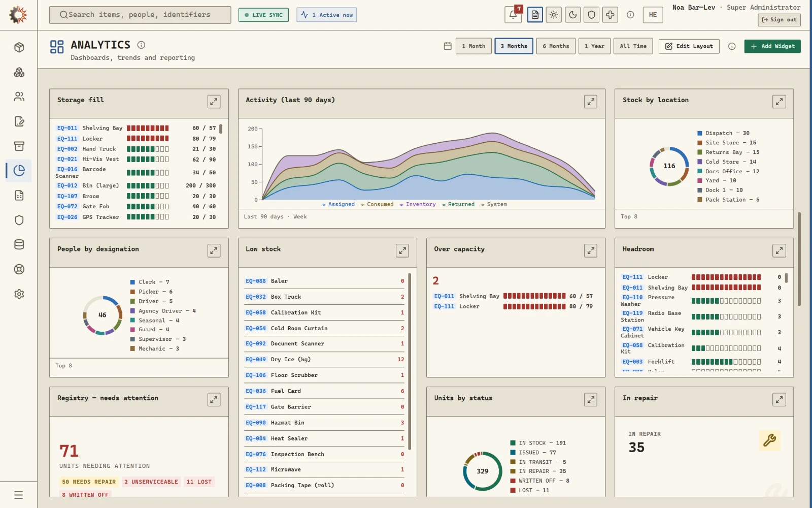The image size is (812, 508).
Task: Toggle Returned series in Activity chart legend
Action: 458,204
